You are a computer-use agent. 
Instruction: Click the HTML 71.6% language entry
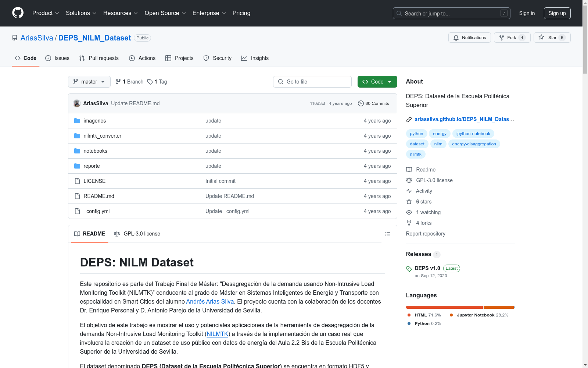(424, 315)
